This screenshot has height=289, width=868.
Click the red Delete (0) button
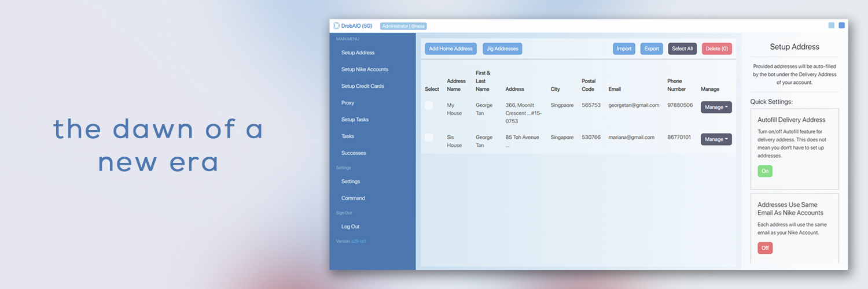[x=717, y=49]
